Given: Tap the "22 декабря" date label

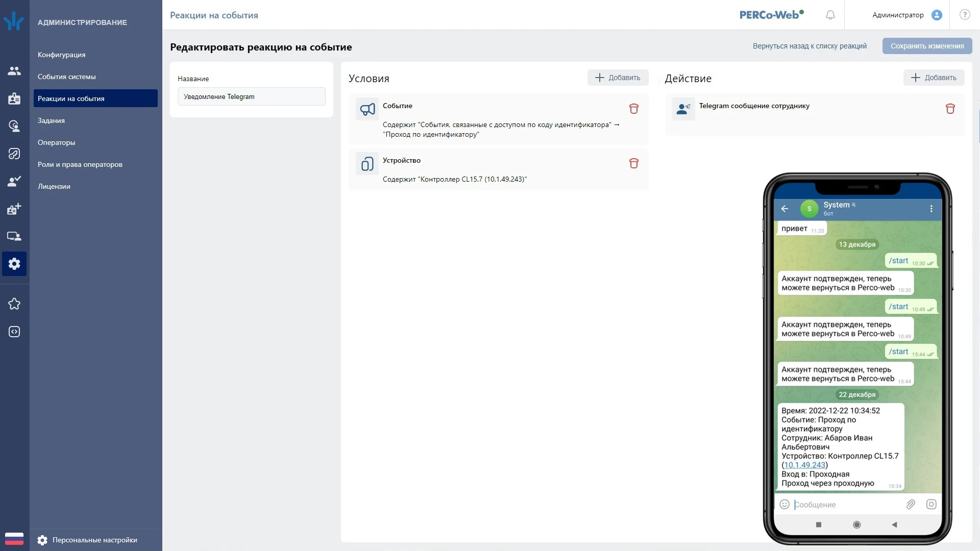Looking at the screenshot, I should tap(857, 394).
